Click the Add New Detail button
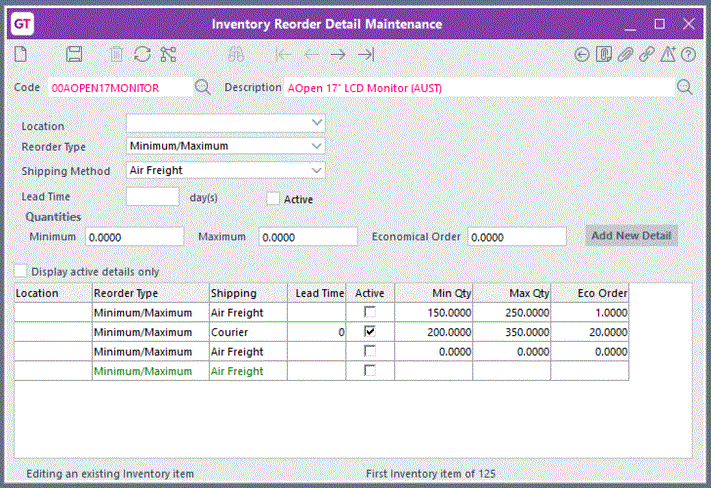The image size is (711, 488). pyautogui.click(x=631, y=235)
